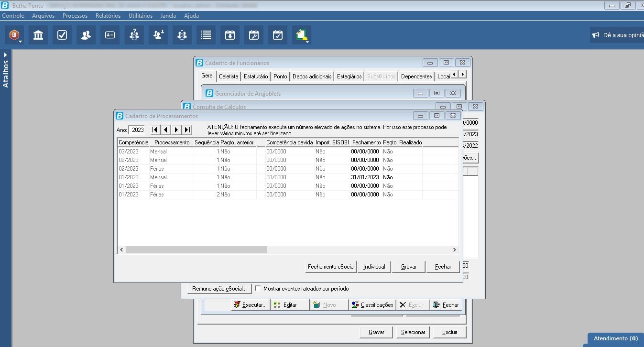Open the Ajuda menu
The width and height of the screenshot is (644, 347).
[191, 16]
